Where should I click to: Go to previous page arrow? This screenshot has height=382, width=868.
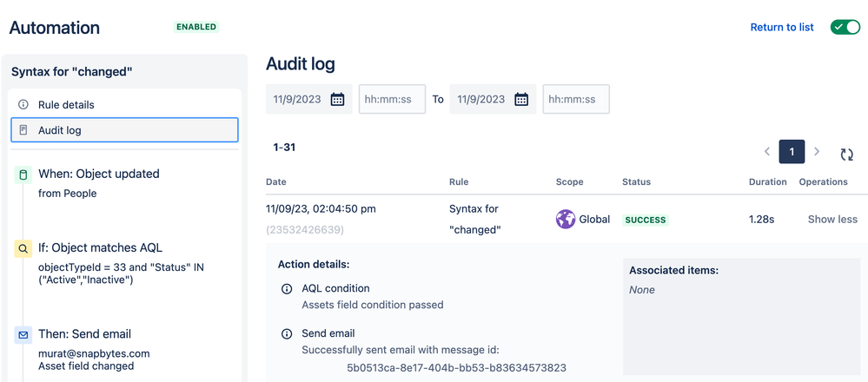(767, 152)
